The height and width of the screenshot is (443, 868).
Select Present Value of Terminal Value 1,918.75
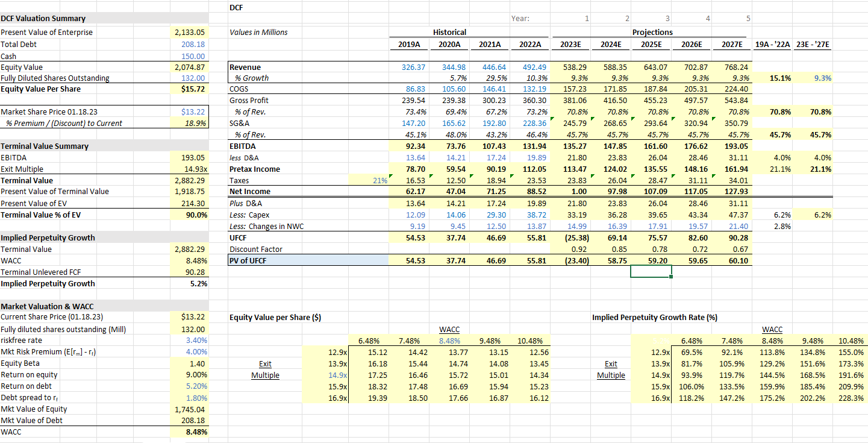coord(189,192)
